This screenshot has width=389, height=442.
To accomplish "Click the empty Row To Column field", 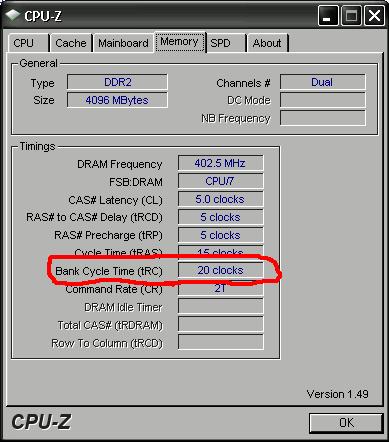I will pos(220,342).
